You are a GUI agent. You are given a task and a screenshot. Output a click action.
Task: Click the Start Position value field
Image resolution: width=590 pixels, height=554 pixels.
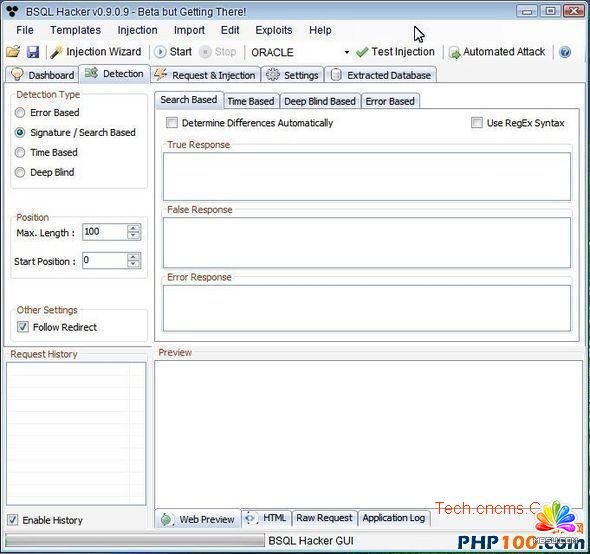[x=105, y=260]
